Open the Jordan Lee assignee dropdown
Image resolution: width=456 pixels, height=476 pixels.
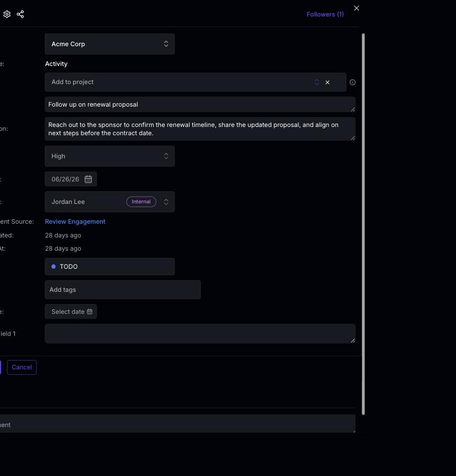(109, 202)
